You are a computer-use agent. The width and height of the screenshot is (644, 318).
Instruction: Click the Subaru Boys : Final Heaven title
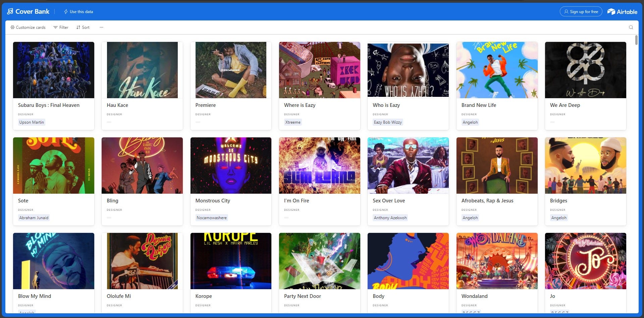(x=49, y=105)
